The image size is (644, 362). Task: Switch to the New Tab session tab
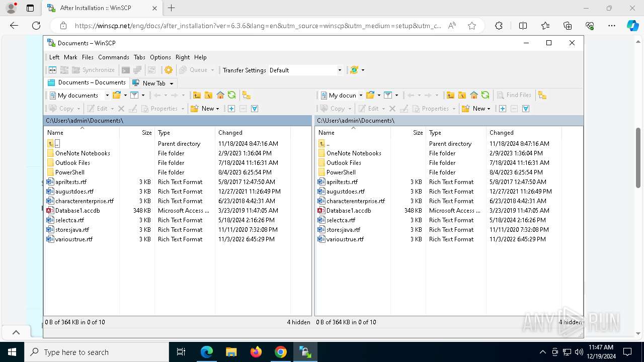153,83
